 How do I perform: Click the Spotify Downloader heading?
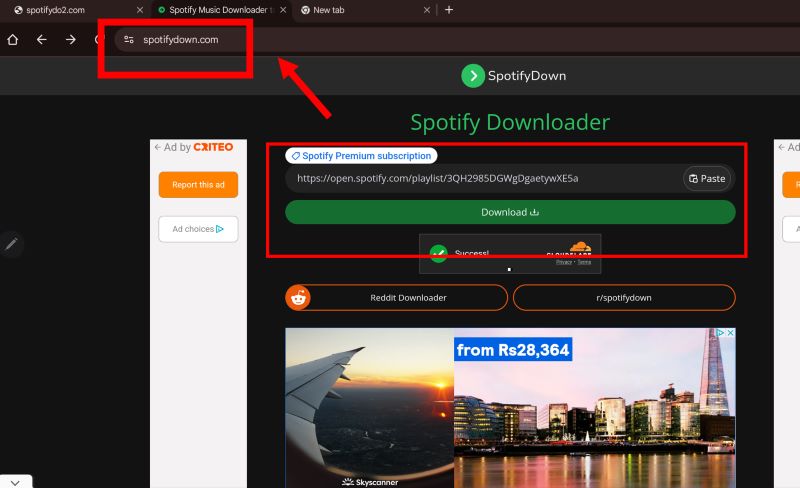tap(510, 123)
